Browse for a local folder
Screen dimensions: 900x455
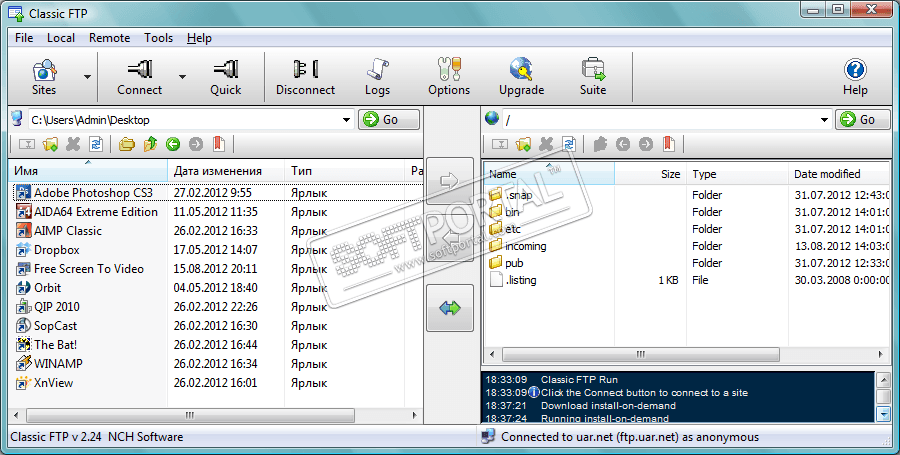click(x=127, y=144)
